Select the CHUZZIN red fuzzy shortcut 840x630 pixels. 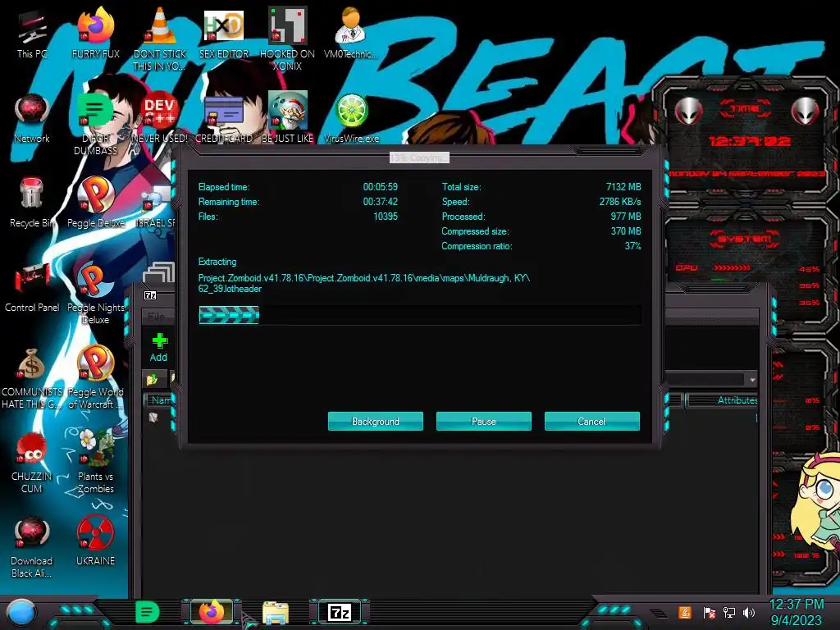pos(32,462)
